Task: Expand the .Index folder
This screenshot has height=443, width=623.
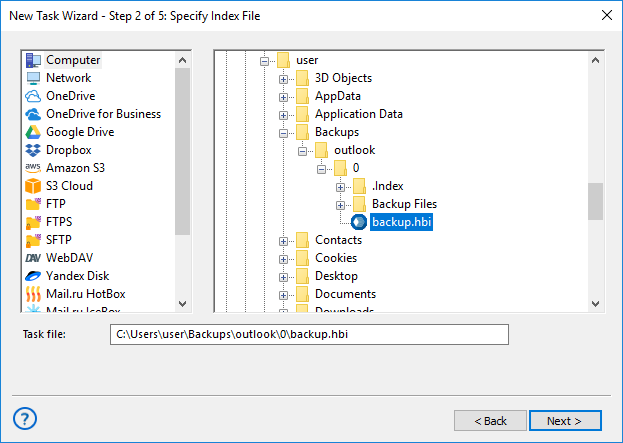Action: click(341, 187)
